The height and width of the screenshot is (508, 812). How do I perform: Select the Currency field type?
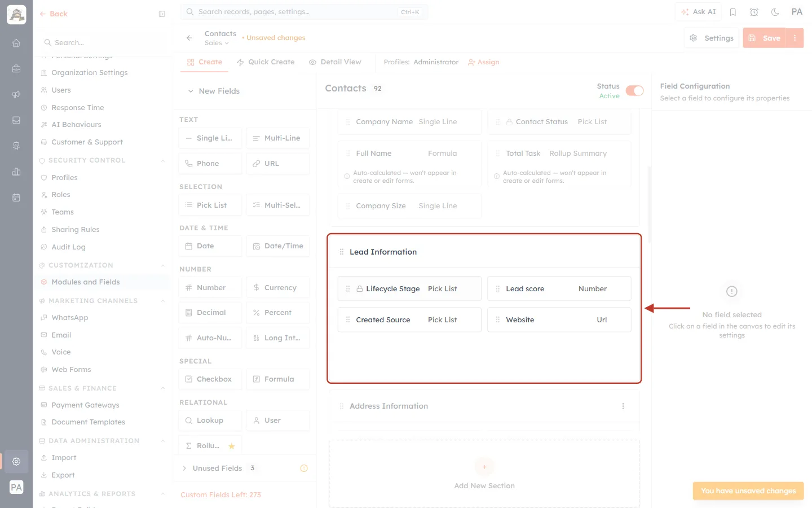tap(278, 287)
